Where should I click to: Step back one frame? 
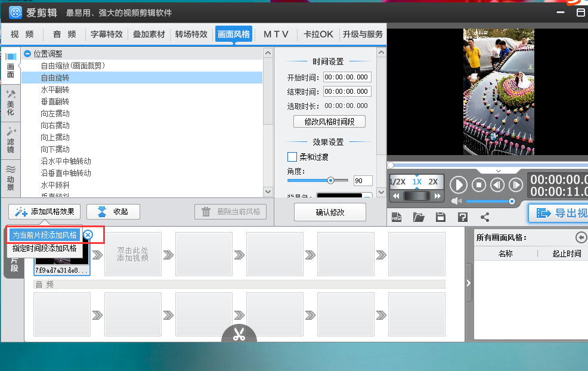pos(497,185)
